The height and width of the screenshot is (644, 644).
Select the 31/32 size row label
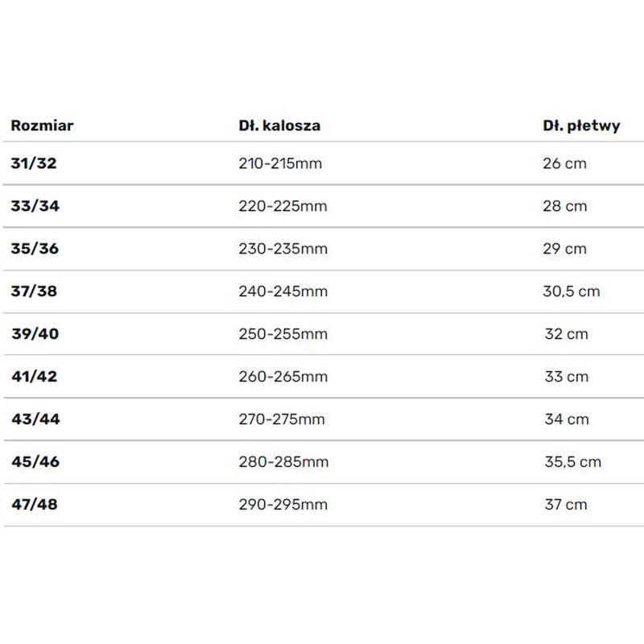pyautogui.click(x=34, y=163)
